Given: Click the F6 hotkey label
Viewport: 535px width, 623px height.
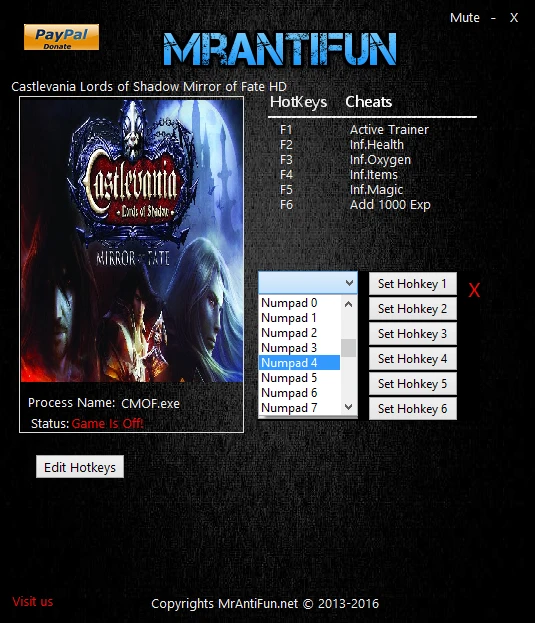Looking at the screenshot, I should tap(286, 205).
